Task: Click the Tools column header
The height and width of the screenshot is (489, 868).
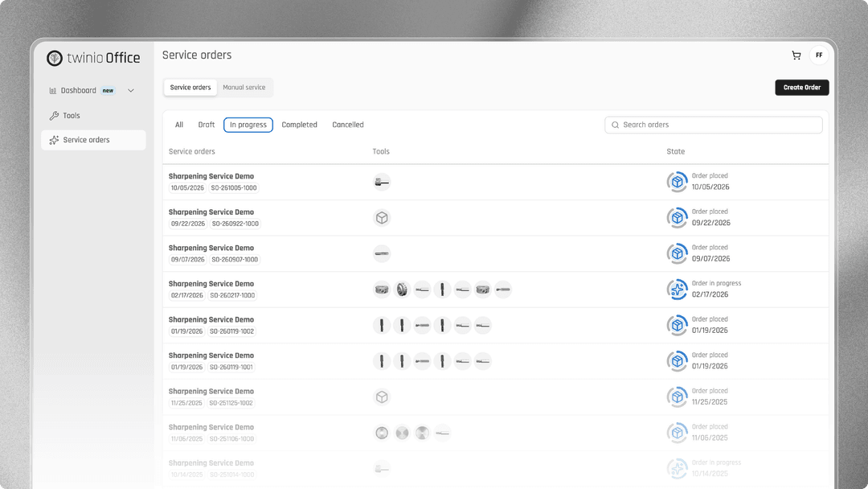Action: pyautogui.click(x=381, y=152)
